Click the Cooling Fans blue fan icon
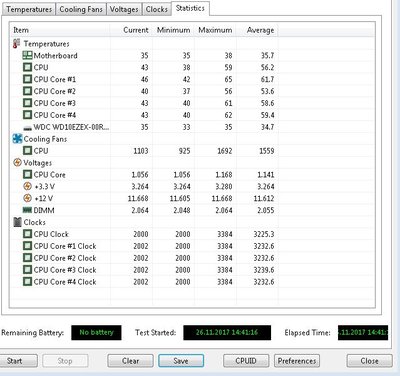This screenshot has width=400, height=376. point(17,139)
